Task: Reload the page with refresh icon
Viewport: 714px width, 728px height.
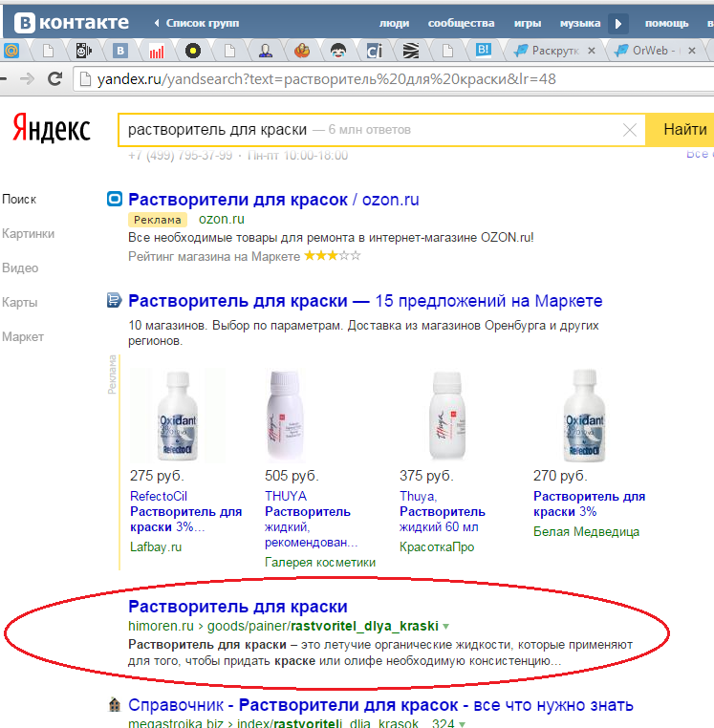Action: click(54, 79)
